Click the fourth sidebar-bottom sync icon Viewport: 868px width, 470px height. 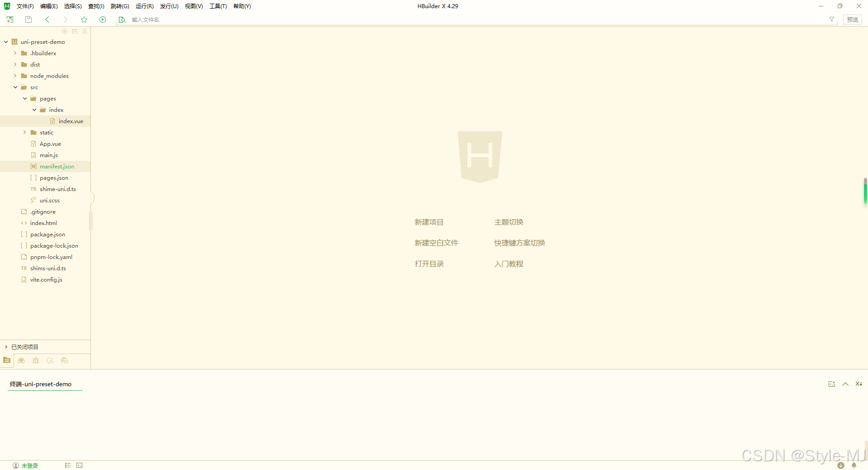click(x=50, y=360)
